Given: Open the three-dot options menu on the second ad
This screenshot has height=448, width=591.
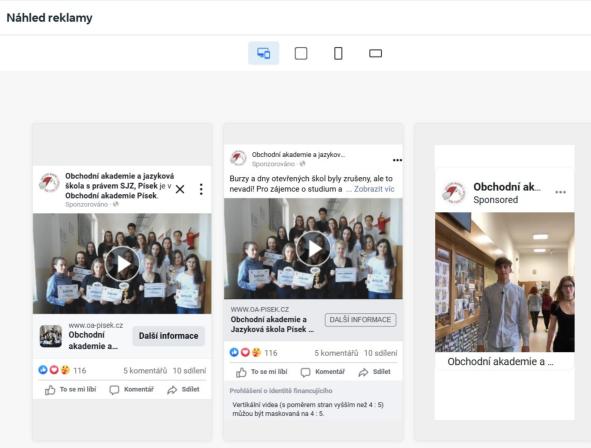Looking at the screenshot, I should point(397,160).
